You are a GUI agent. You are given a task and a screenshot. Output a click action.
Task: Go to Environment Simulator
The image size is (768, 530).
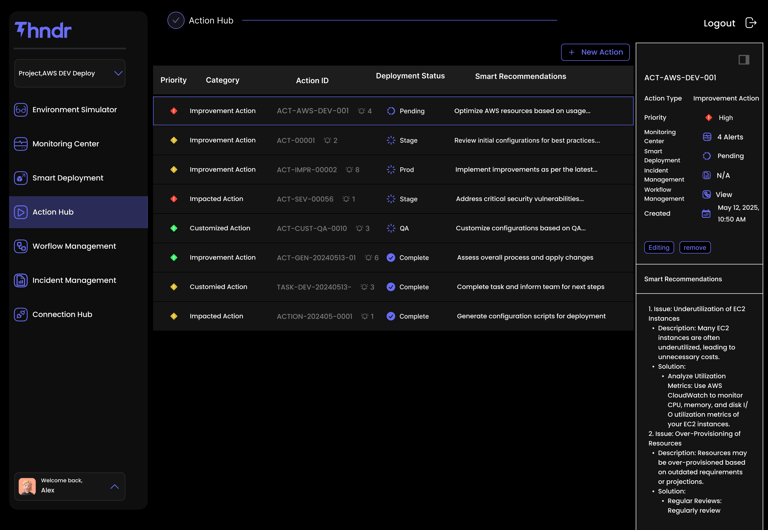tap(74, 110)
